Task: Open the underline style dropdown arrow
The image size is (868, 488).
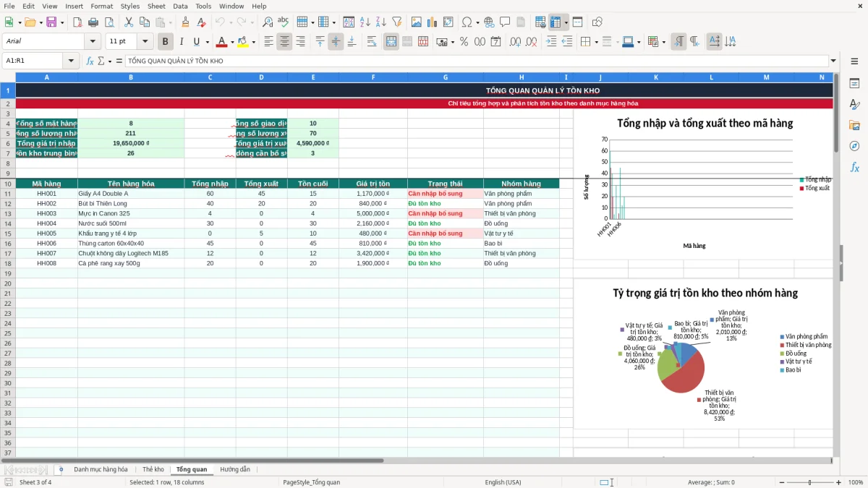Action: [x=207, y=42]
